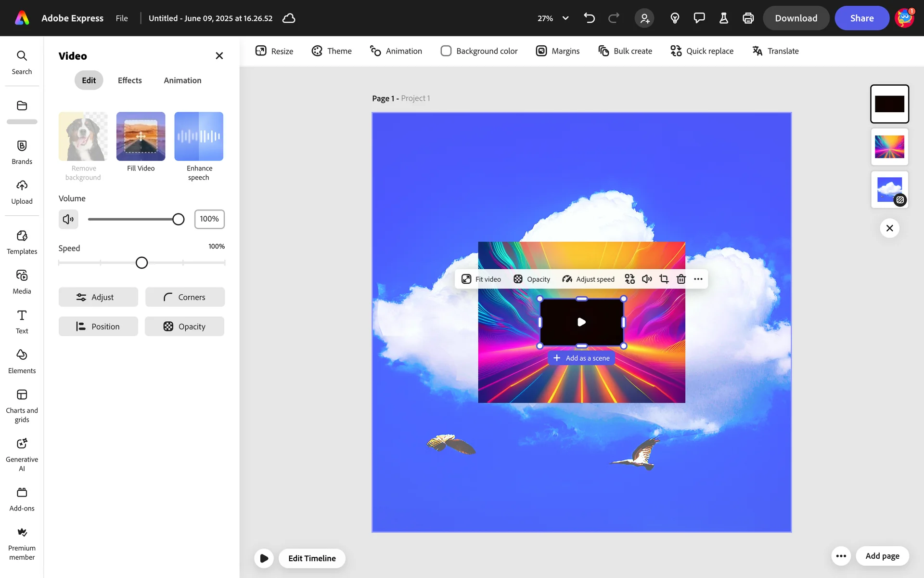
Task: Click the comments speech bubble icon
Action: pos(699,18)
